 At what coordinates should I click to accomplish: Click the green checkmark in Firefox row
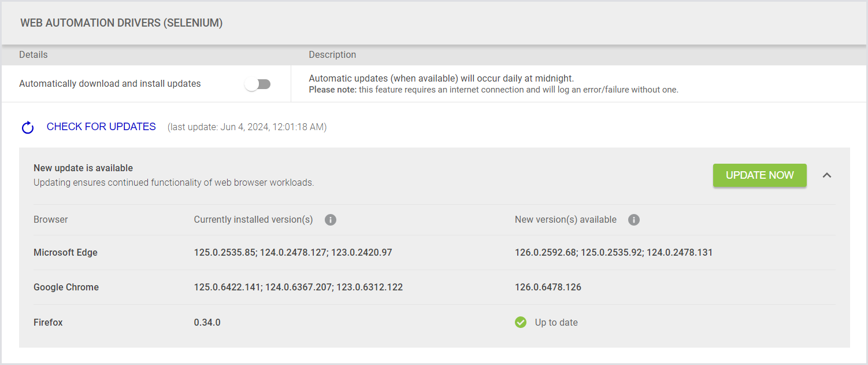point(521,322)
